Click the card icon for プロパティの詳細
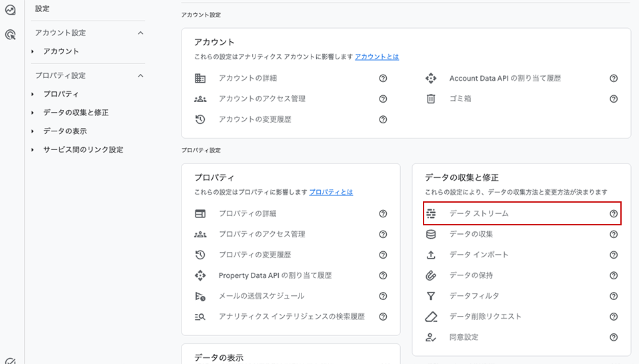The image size is (639, 364). [x=200, y=214]
